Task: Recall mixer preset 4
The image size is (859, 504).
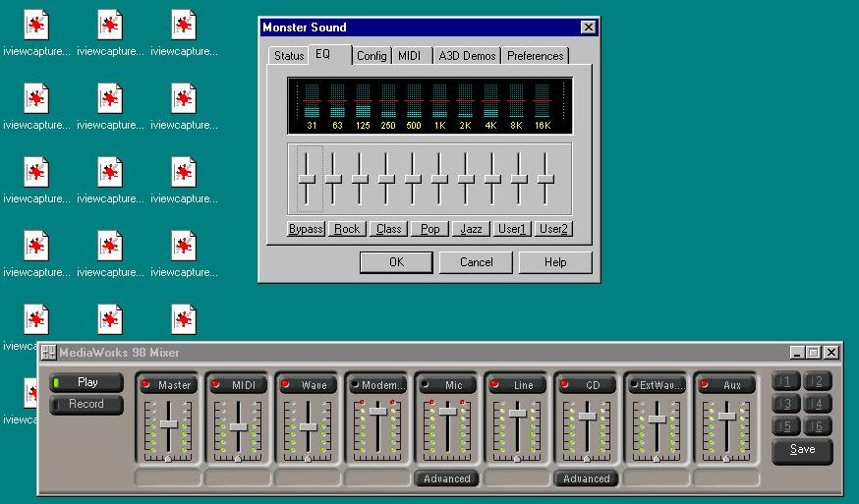Action: (818, 405)
